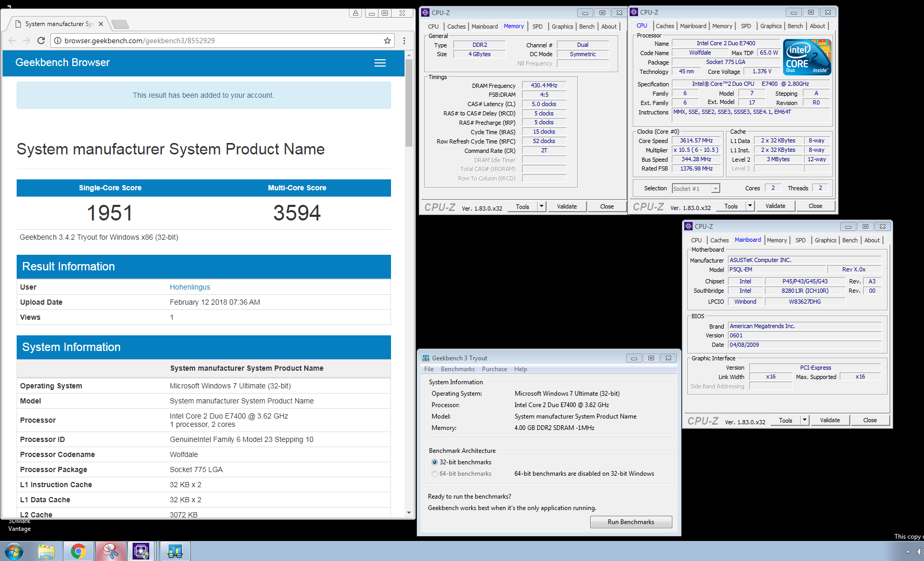Screen dimensions: 924x561
Task: Open Tools dropdown arrow in Mainboard CPU-Z
Action: pos(804,420)
